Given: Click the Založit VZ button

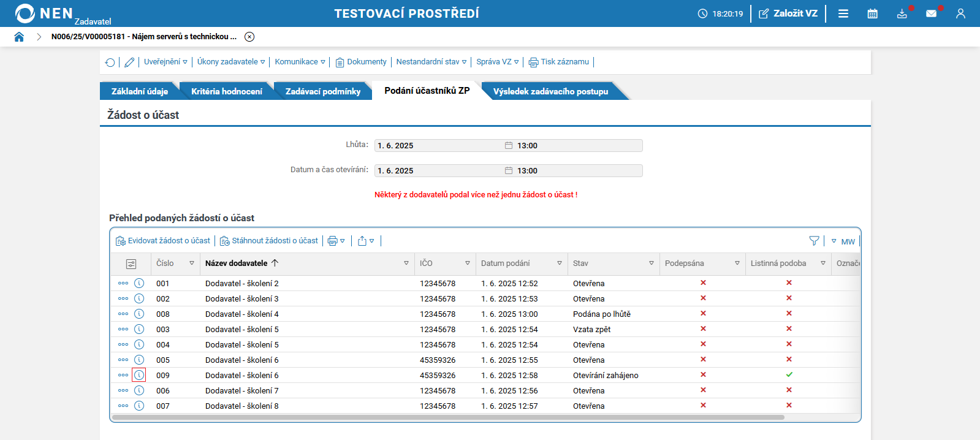Looking at the screenshot, I should [x=788, y=13].
